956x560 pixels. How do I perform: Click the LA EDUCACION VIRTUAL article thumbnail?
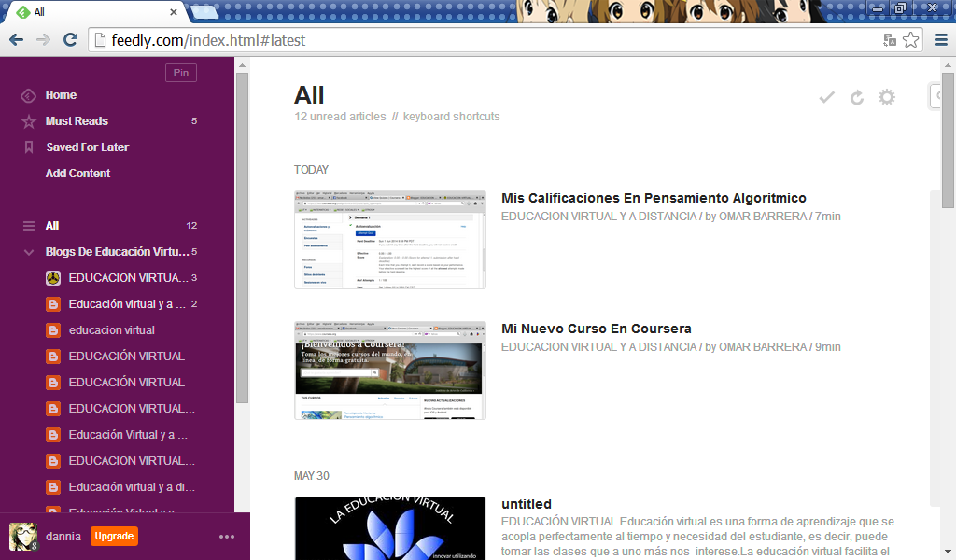coord(390,528)
